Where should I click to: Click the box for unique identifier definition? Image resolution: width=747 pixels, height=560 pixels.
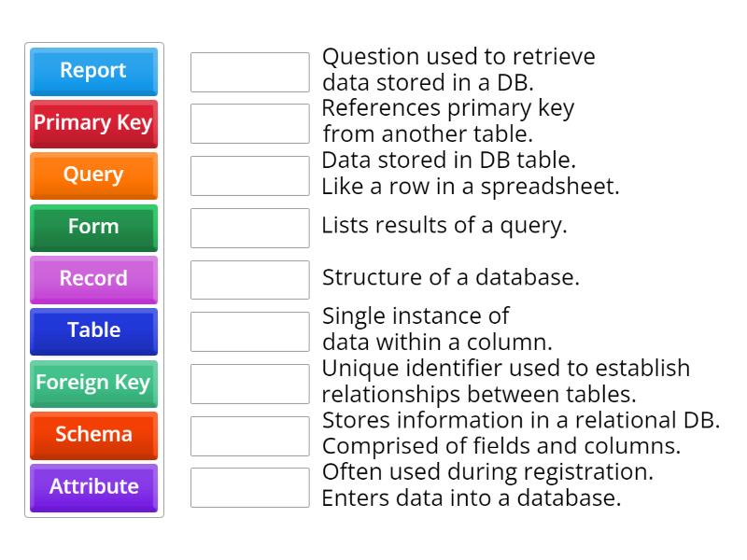(x=248, y=382)
